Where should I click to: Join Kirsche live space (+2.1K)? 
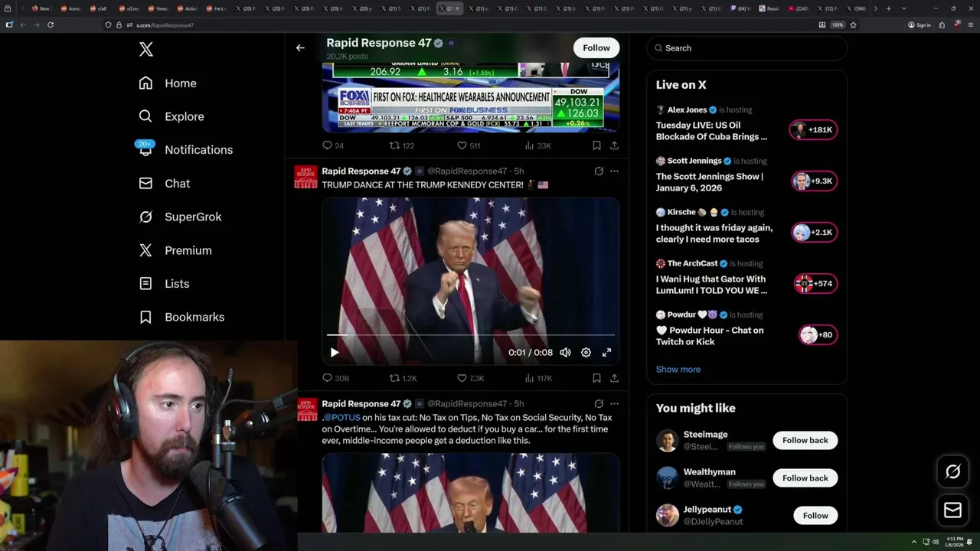point(814,233)
